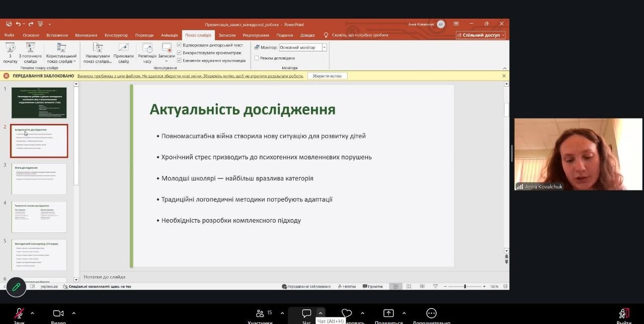Toggle the use timings checkbox

(x=179, y=53)
